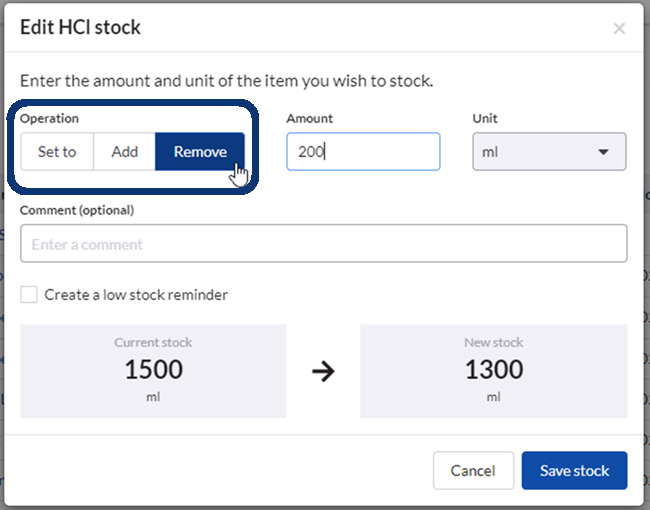Screen dimensions: 650x510
Task: Switch operation to Add
Action: pos(125,152)
